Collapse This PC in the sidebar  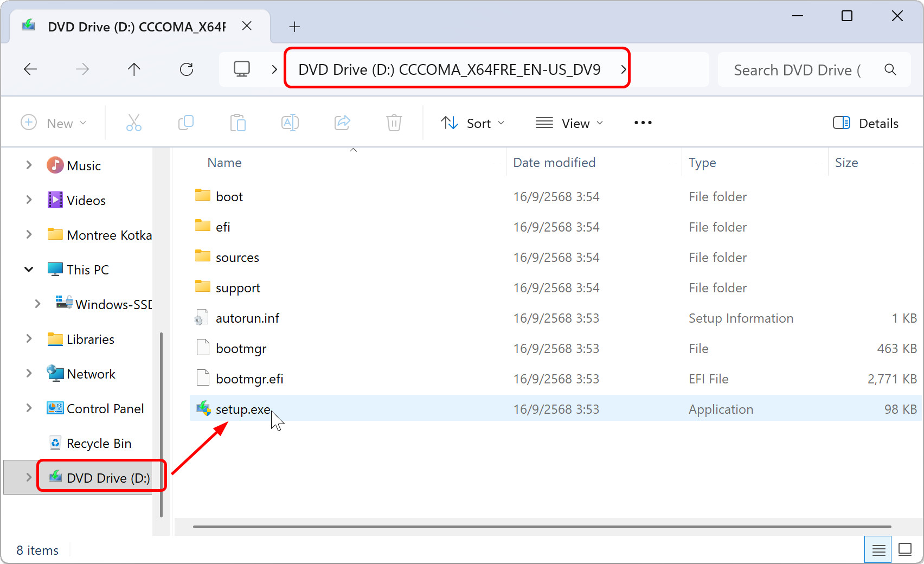[x=28, y=269]
